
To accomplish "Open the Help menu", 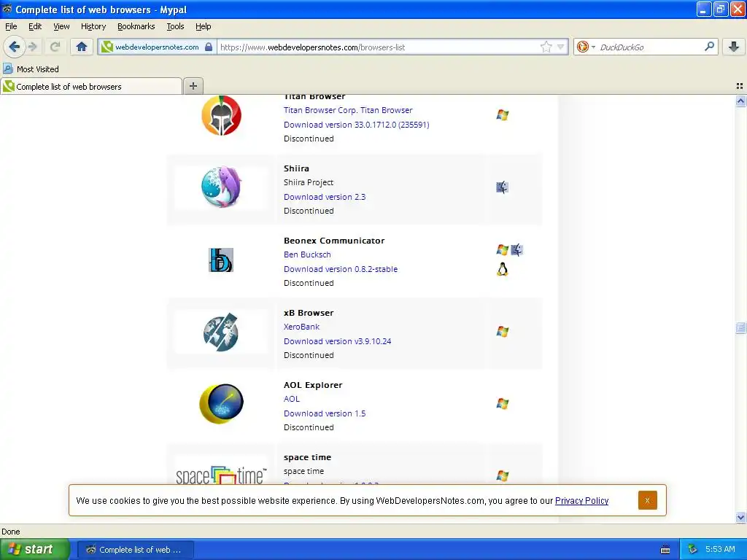I will [x=204, y=26].
